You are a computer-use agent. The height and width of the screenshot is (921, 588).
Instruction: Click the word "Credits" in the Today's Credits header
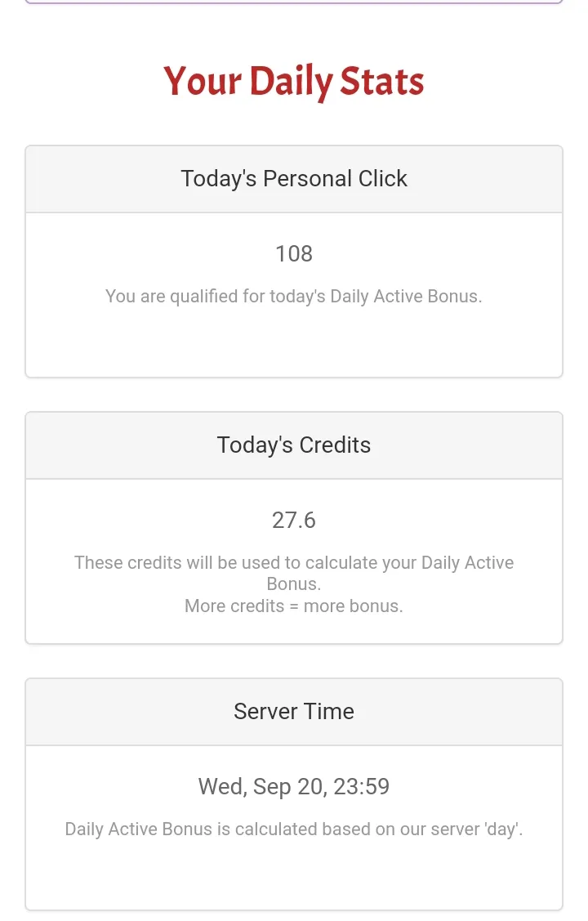[335, 445]
